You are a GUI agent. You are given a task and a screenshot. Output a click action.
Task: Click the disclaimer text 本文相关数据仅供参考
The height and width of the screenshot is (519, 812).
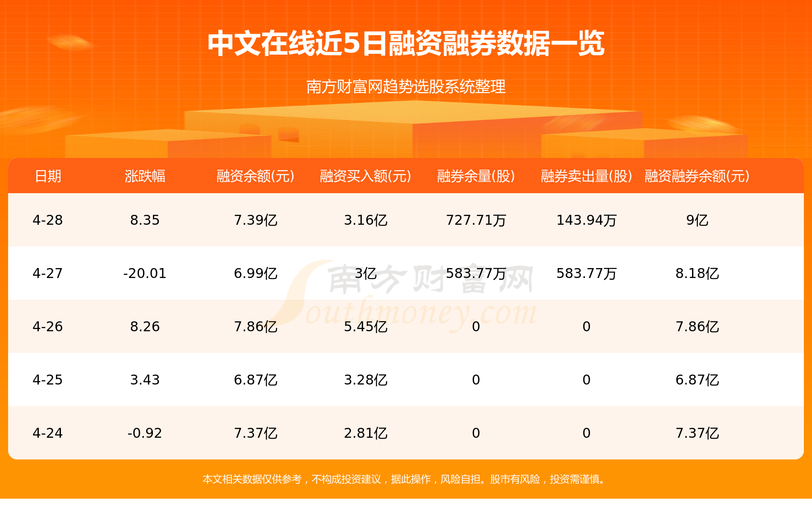pos(252,479)
